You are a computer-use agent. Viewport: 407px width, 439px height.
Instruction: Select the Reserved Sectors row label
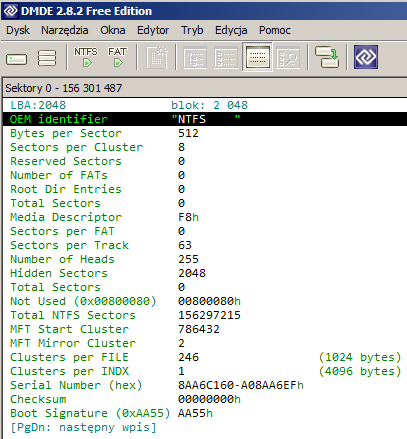coord(66,161)
